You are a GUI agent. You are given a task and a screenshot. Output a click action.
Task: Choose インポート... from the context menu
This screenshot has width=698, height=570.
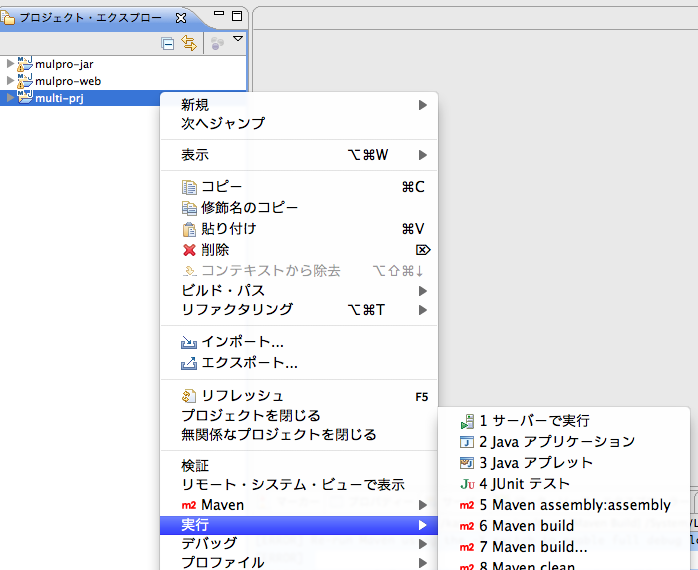(x=242, y=342)
